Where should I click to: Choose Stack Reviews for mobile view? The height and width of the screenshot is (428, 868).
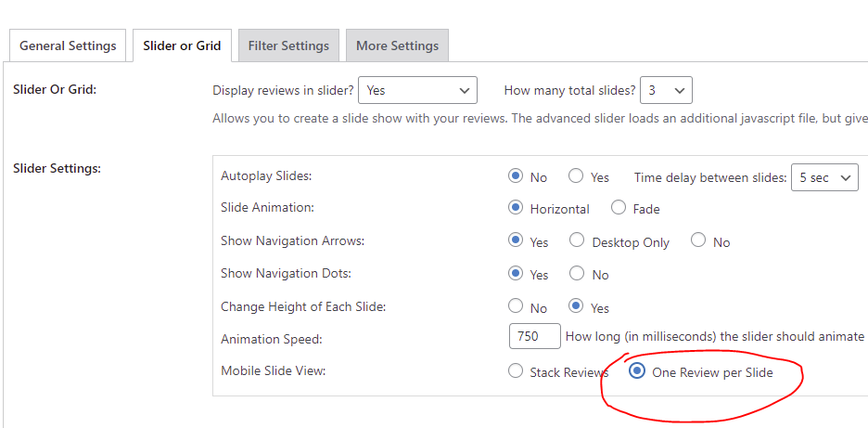tap(516, 370)
